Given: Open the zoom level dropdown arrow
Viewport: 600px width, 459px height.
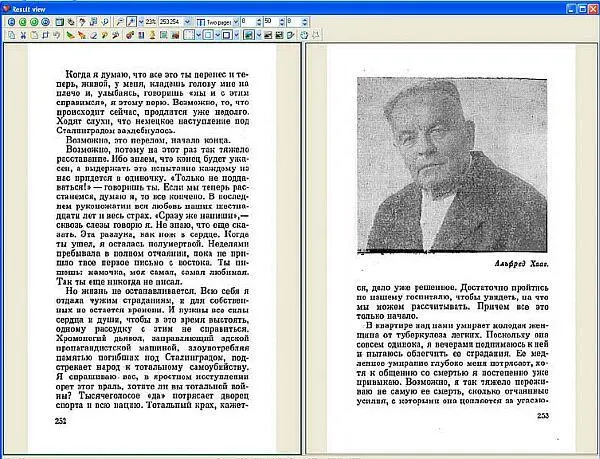Looking at the screenshot, I should (141, 22).
